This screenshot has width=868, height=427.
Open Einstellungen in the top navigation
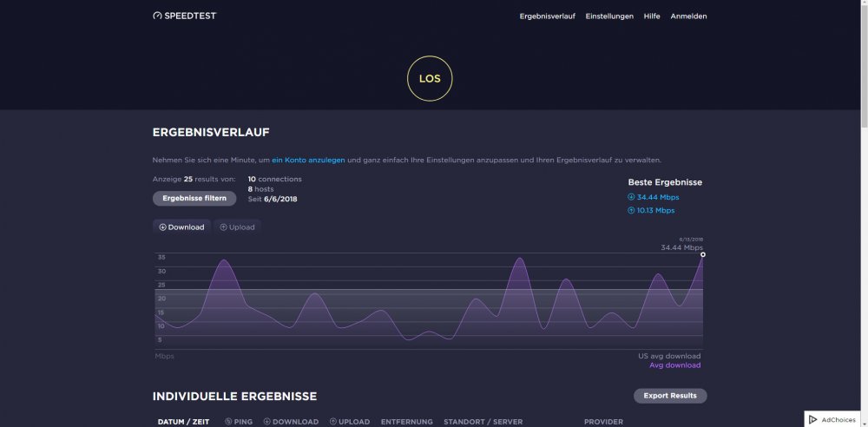pyautogui.click(x=609, y=16)
